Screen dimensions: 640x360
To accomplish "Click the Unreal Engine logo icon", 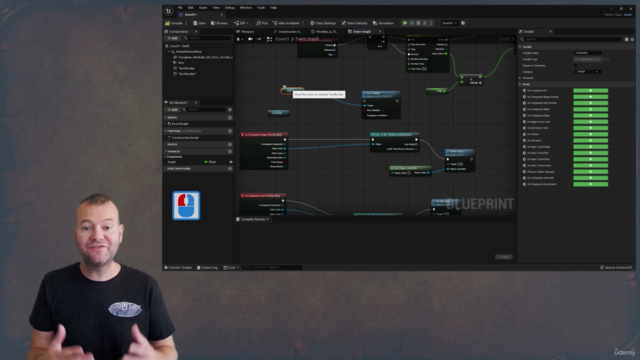I will click(x=168, y=11).
